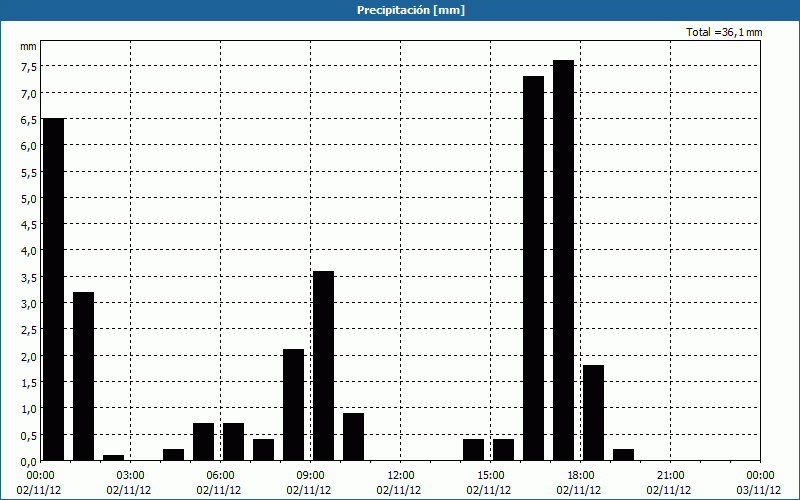This screenshot has height=500, width=800.
Task: Select the 'Total =36,1 mm' label
Action: (x=724, y=32)
